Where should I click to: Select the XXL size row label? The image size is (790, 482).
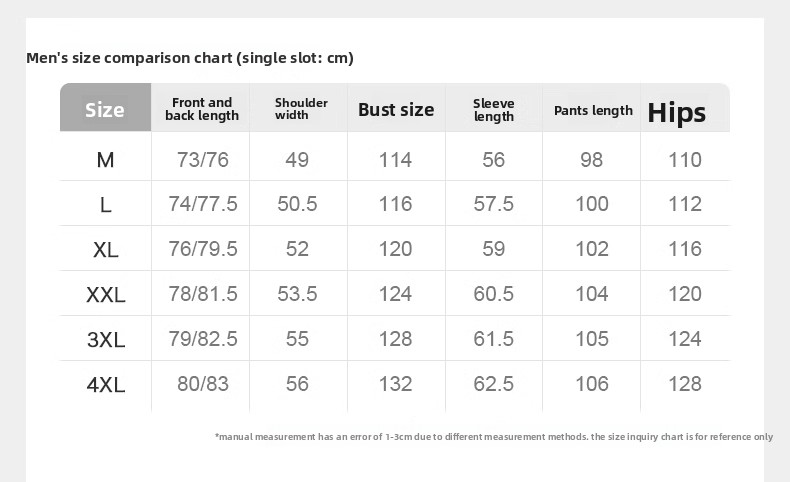pos(106,295)
